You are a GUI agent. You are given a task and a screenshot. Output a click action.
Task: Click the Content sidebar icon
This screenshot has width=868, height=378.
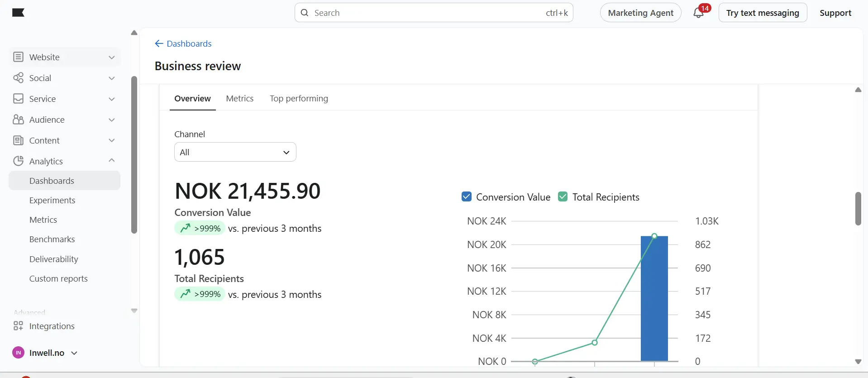pyautogui.click(x=18, y=140)
